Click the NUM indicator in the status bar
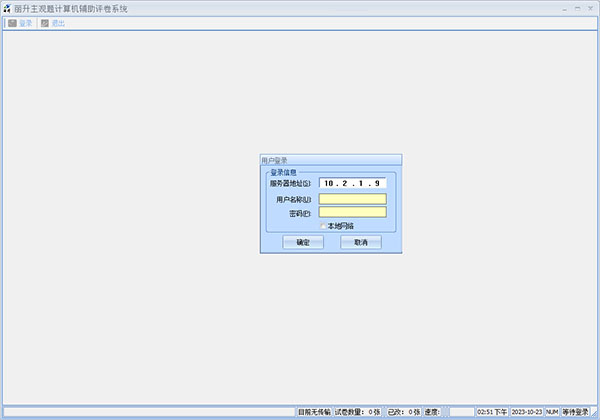Viewport: 600px width, 420px height. pos(552,412)
